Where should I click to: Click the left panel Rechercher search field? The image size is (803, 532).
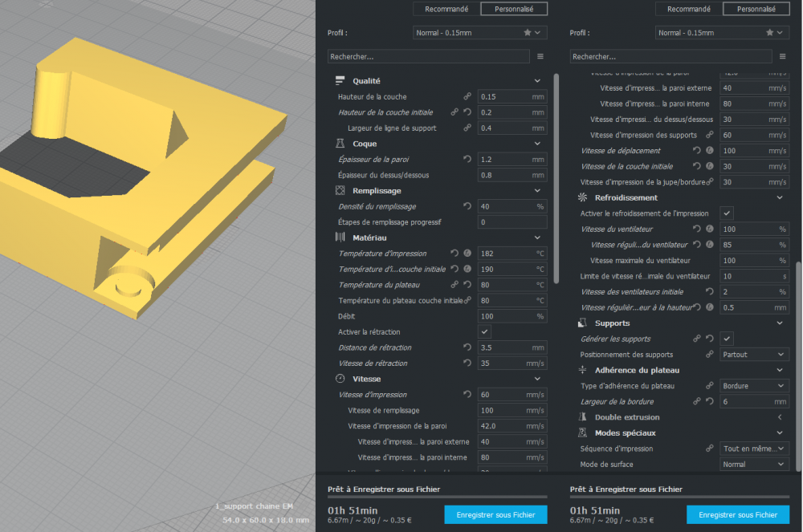coord(429,57)
